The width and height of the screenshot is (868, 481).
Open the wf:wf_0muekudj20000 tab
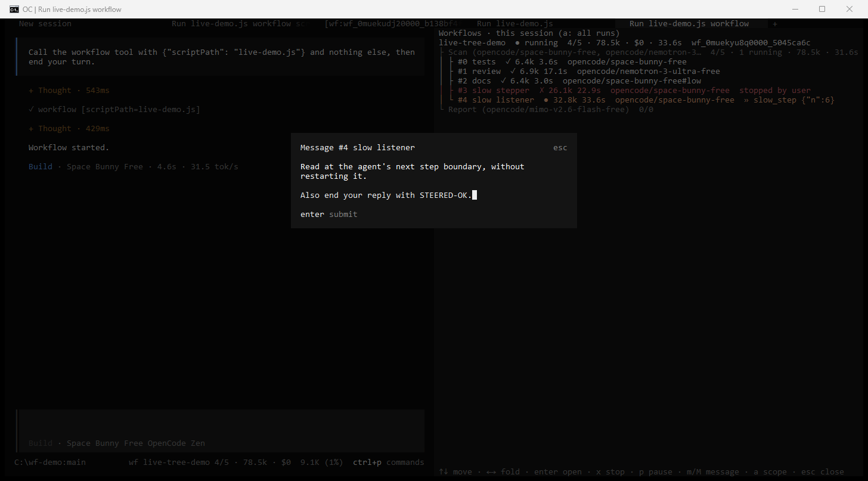click(x=391, y=24)
